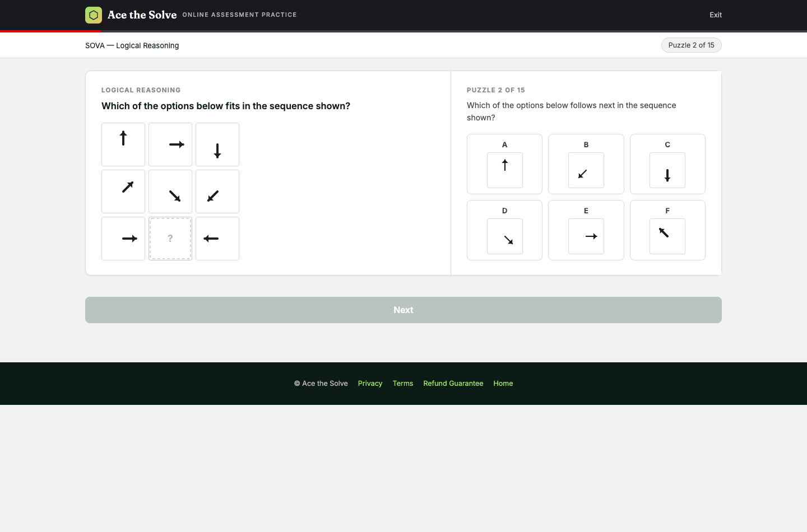Click the Puzzle 2 of 15 badge

coord(692,45)
